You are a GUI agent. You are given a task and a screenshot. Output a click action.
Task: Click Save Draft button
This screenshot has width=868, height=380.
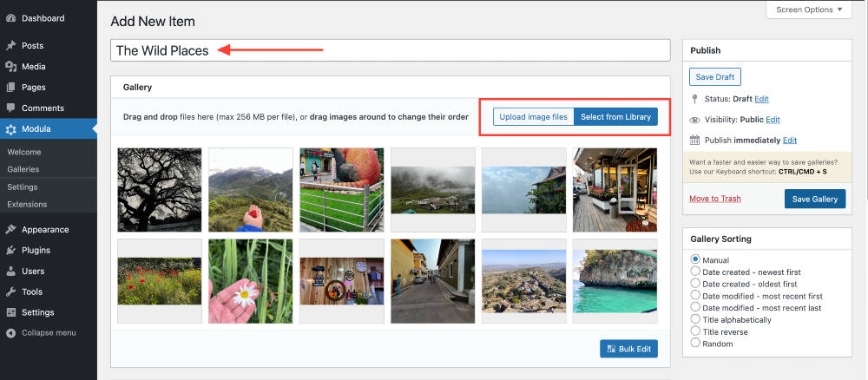714,77
